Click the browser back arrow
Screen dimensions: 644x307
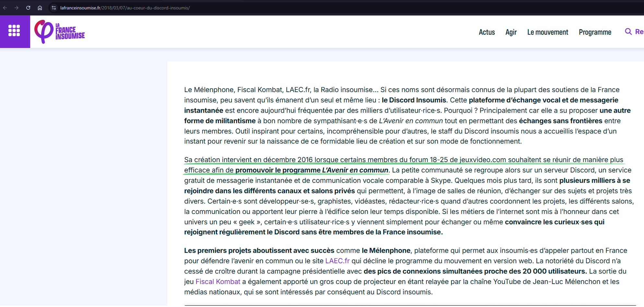[x=5, y=8]
